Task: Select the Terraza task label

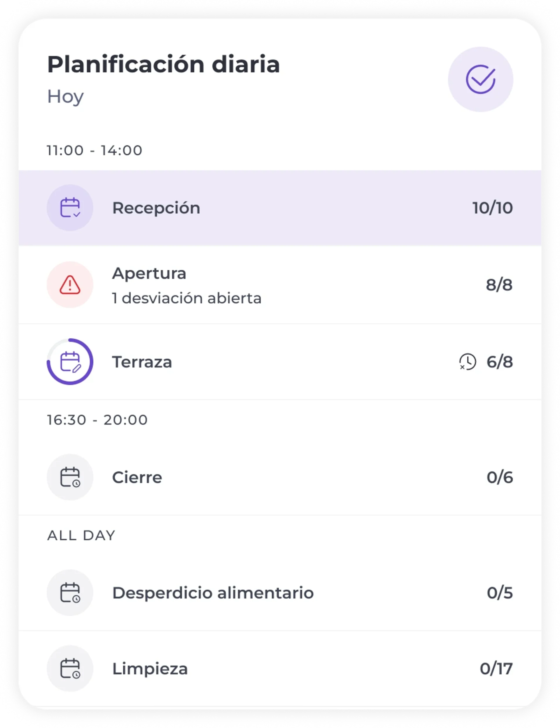Action: tap(142, 362)
